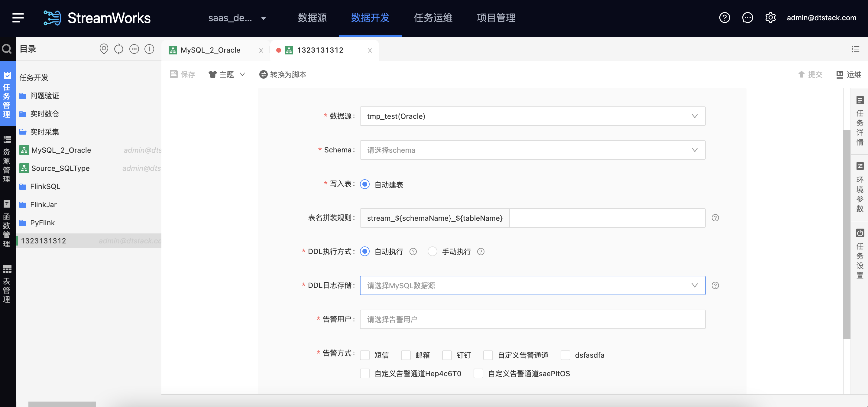
Task: Open the hamburger menu icon
Action: [x=18, y=18]
